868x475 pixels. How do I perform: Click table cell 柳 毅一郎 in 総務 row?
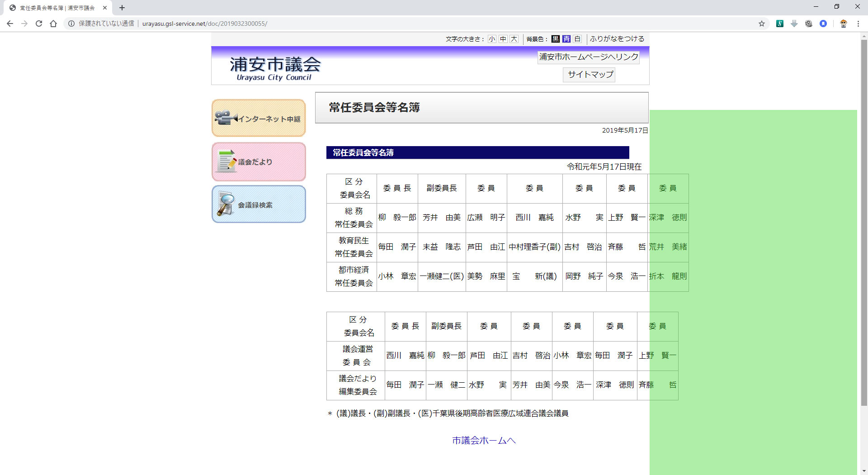point(397,218)
